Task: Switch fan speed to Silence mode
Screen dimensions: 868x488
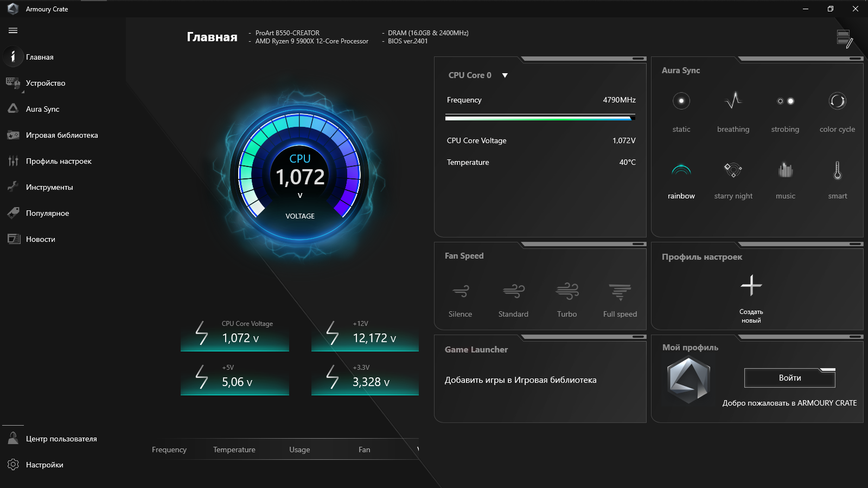Action: point(460,292)
